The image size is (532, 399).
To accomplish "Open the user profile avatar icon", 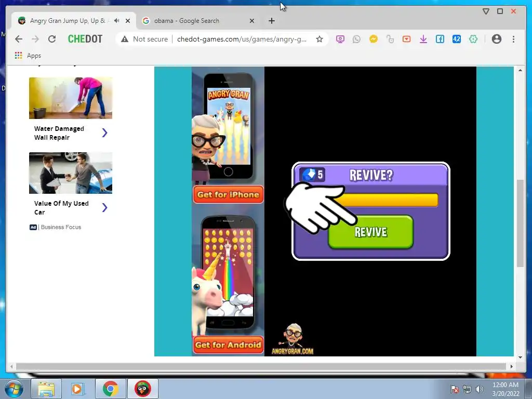I will (496, 39).
